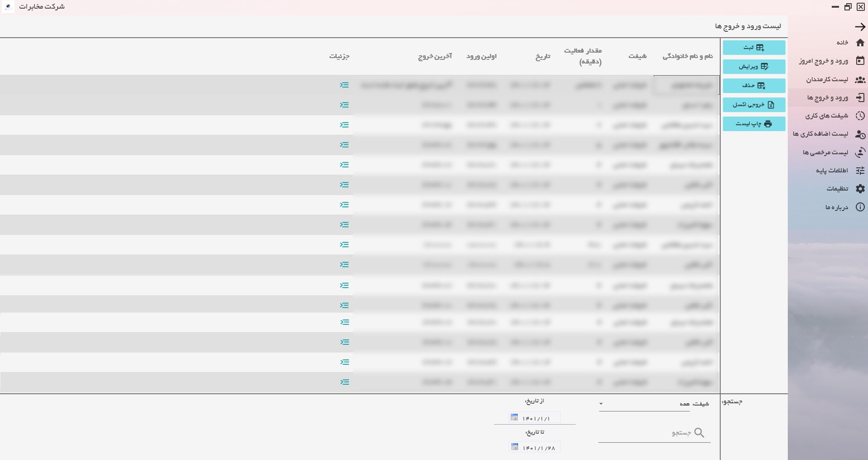
Task: Click the home icon in the sidebar
Action: tap(860, 43)
